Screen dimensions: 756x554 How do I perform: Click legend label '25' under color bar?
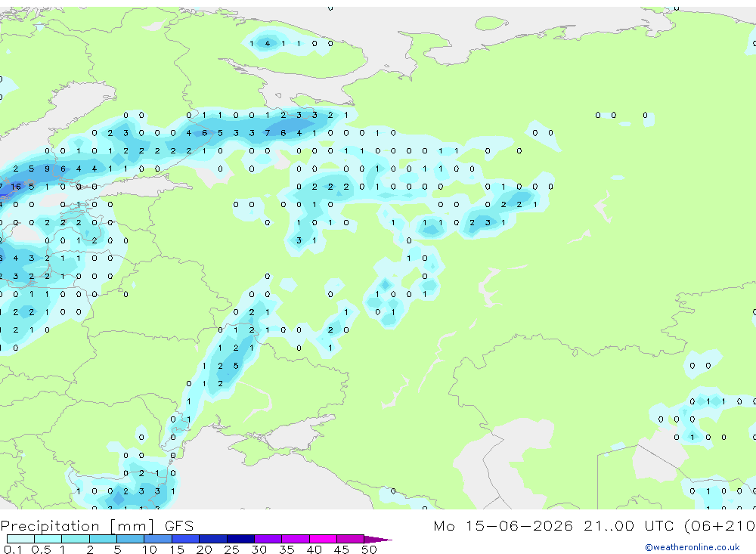231,549
